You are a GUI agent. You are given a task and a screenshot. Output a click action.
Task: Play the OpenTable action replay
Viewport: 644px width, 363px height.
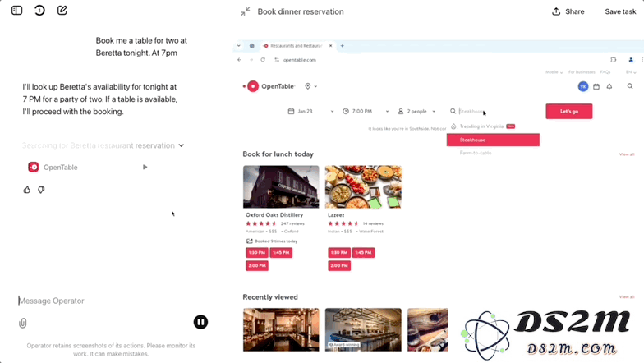(145, 168)
